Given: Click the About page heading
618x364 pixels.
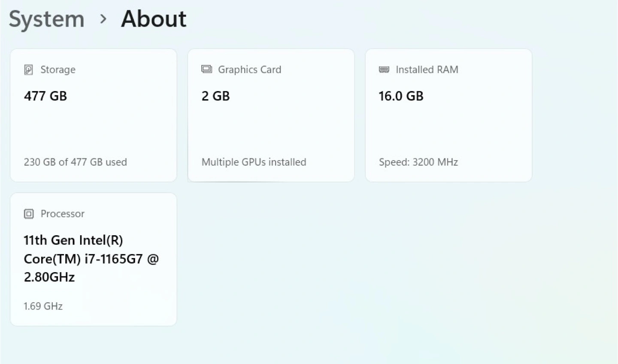Looking at the screenshot, I should [x=154, y=19].
